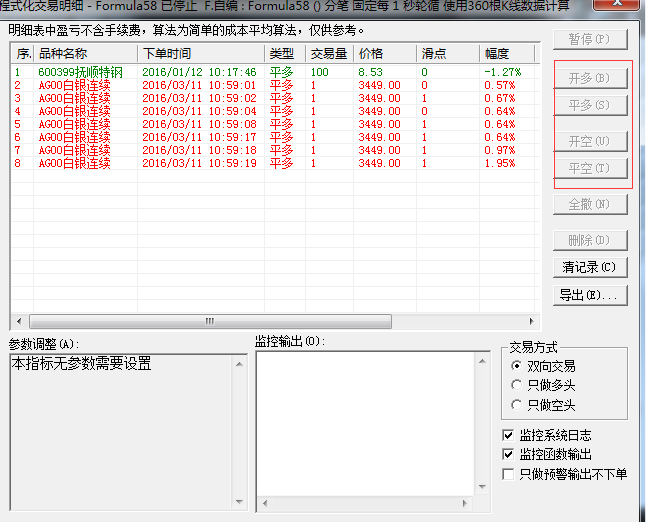Click the 开多(B) open long button

pos(590,78)
